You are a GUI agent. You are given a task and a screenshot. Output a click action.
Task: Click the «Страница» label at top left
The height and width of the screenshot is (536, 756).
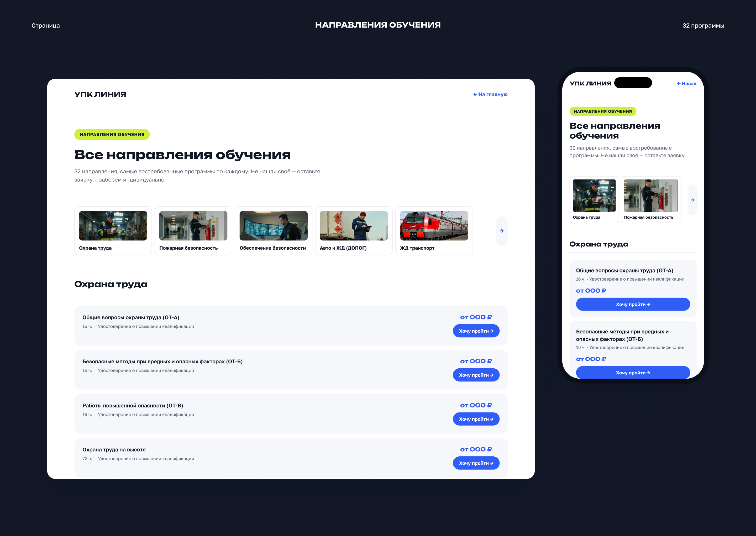point(45,26)
